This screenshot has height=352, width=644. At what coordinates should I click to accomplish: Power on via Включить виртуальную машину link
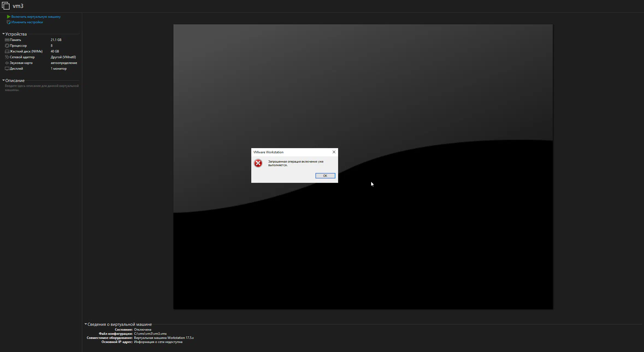tap(36, 17)
